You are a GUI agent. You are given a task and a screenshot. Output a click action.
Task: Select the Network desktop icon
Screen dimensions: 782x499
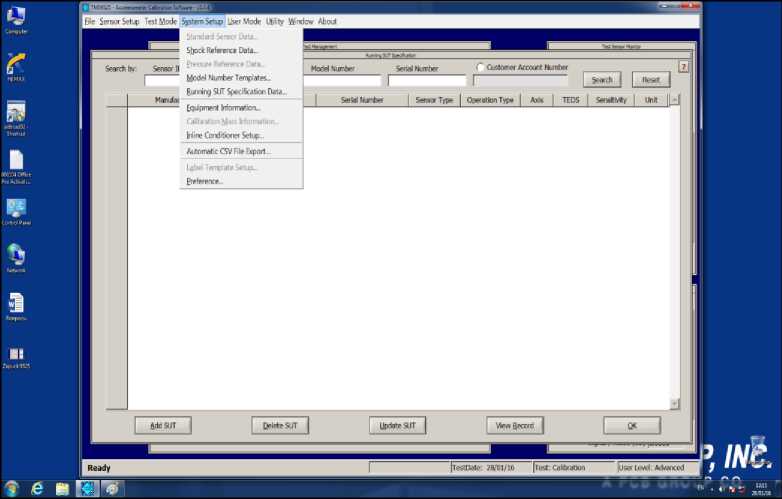(x=16, y=255)
